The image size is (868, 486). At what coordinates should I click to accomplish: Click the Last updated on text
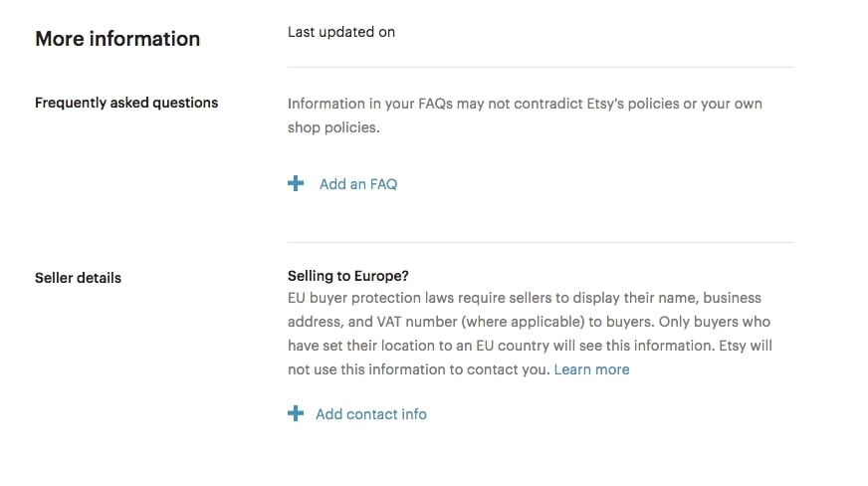[341, 32]
